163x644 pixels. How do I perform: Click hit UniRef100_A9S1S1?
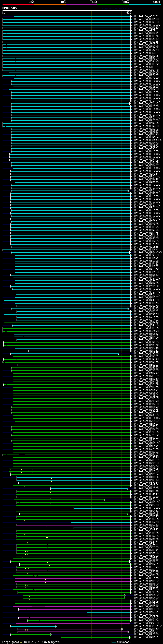pos(146,53)
